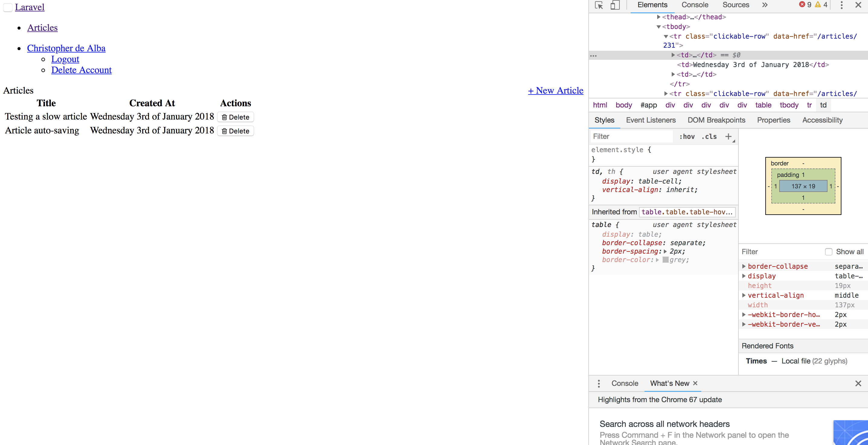Click the + New Article link
The width and height of the screenshot is (868, 445).
pyautogui.click(x=555, y=90)
